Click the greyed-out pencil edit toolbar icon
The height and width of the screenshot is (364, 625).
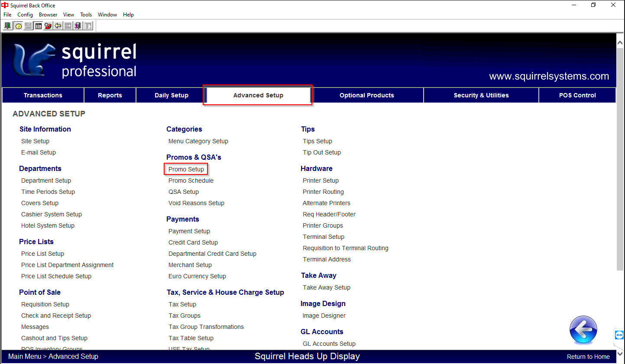[x=28, y=26]
